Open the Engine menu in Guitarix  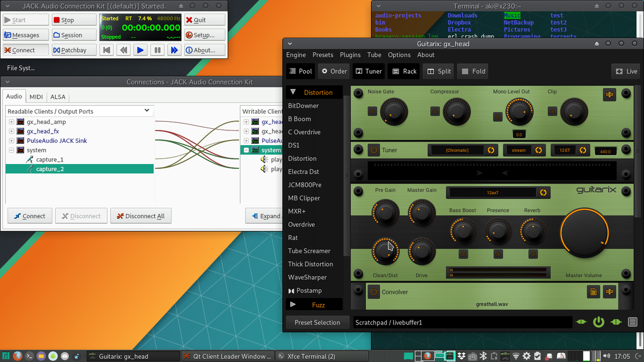(296, 55)
